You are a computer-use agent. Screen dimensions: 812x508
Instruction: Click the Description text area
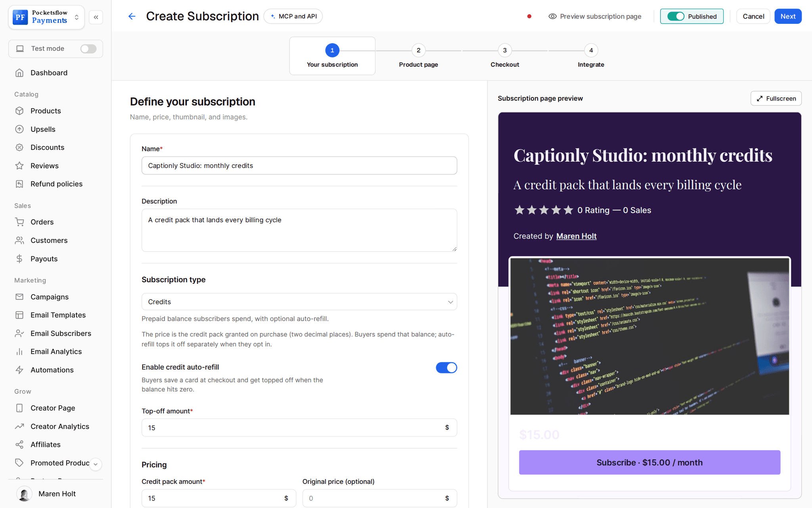(x=299, y=230)
